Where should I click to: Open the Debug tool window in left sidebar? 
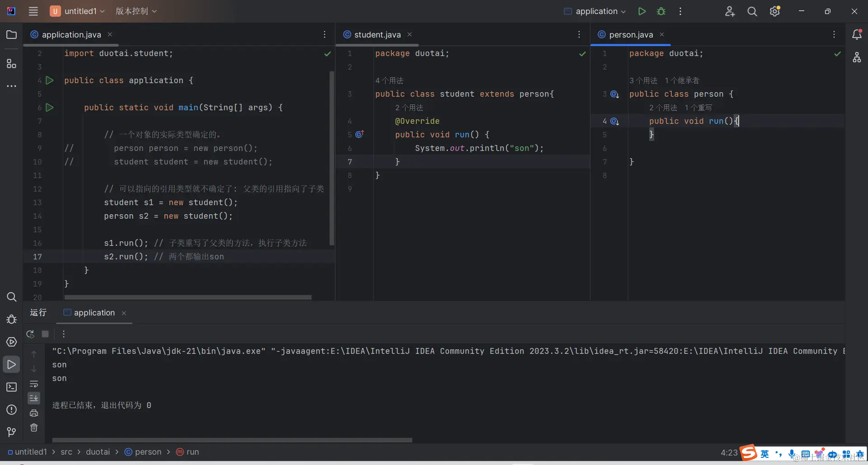click(12, 319)
